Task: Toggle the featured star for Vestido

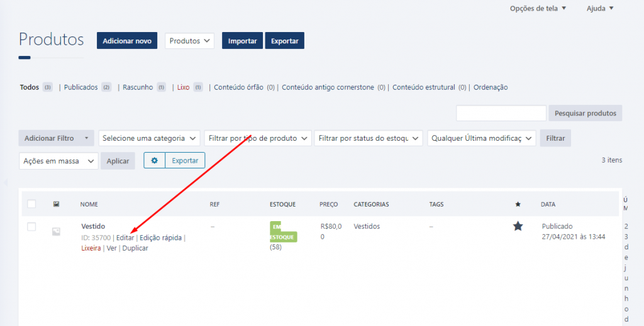Action: [x=518, y=226]
